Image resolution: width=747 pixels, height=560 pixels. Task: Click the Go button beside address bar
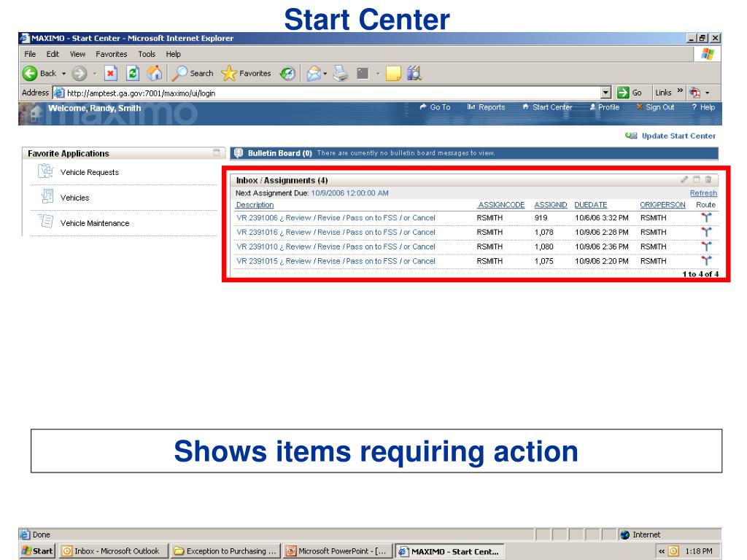pos(630,93)
